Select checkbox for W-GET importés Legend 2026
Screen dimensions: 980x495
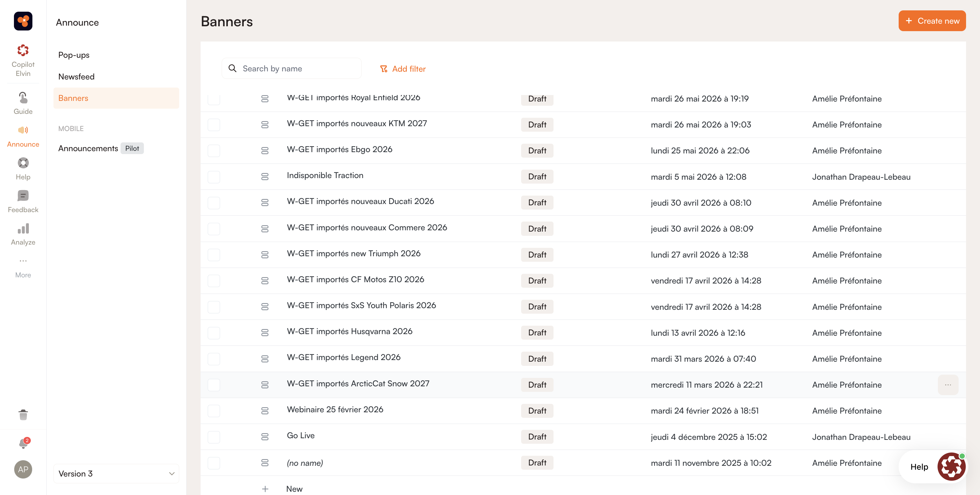pos(214,359)
